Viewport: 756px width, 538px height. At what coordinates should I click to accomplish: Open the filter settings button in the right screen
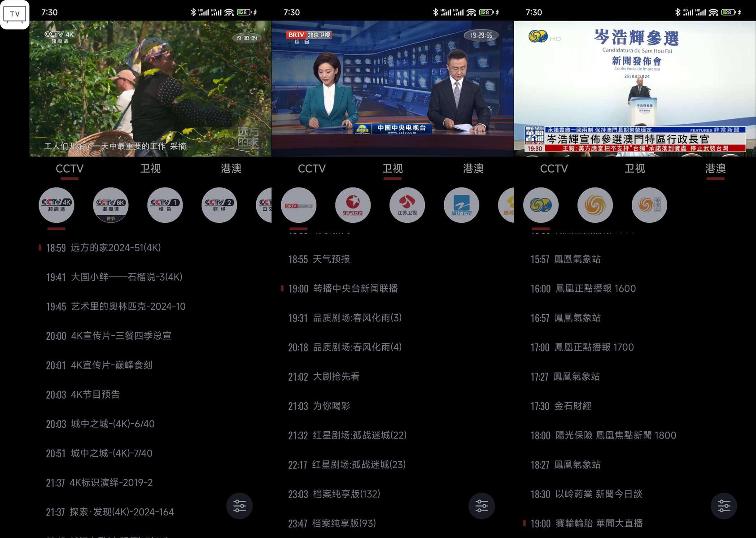coord(724,506)
